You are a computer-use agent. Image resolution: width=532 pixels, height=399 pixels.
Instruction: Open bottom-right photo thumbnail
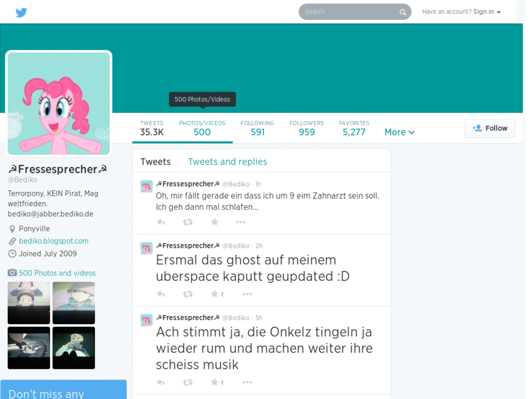[74, 348]
